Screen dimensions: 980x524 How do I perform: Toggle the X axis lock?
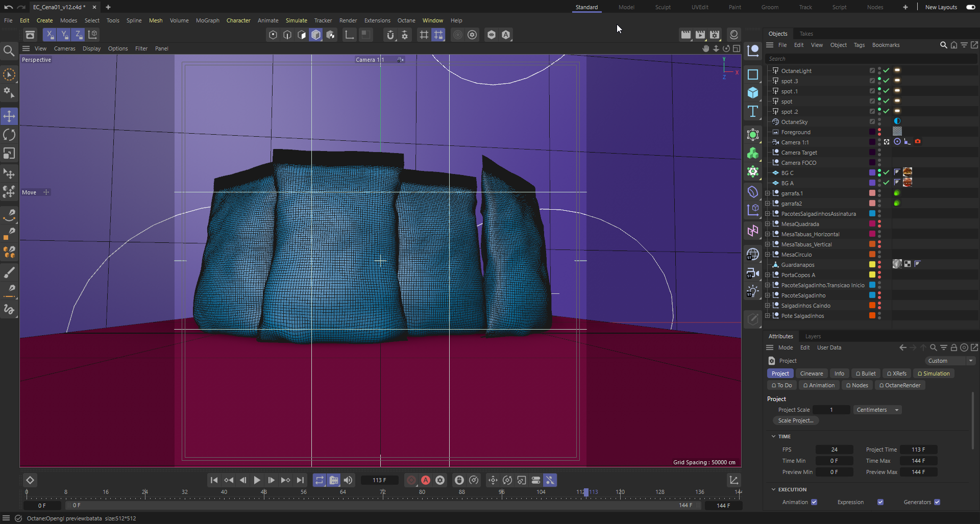[x=50, y=35]
